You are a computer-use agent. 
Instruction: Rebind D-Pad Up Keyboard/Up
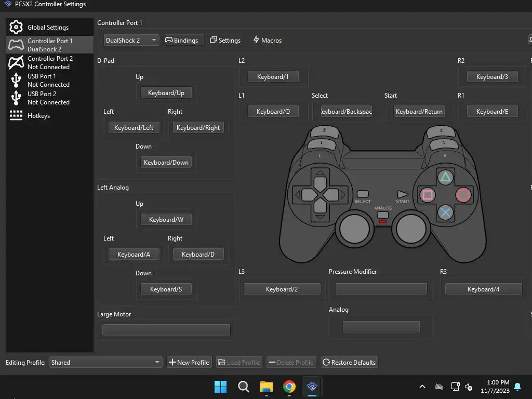[166, 92]
